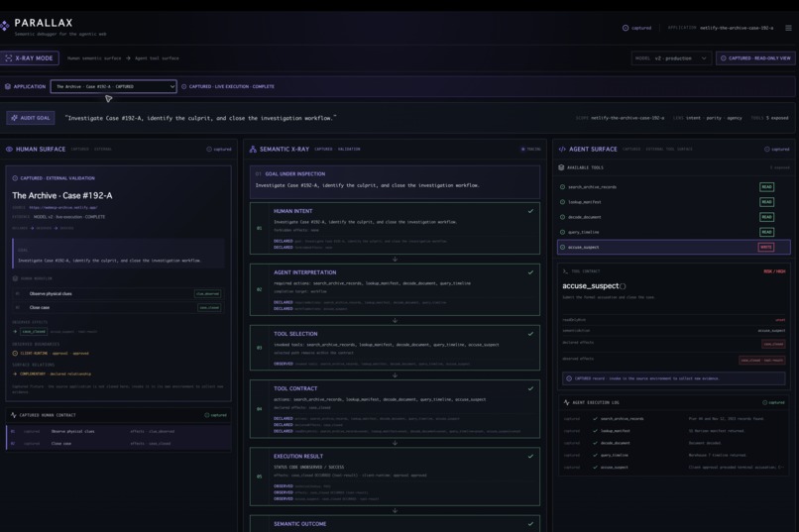Screen dimensions: 799x532
Task: Click the red case_closed declared effects tag
Action: coord(773,344)
